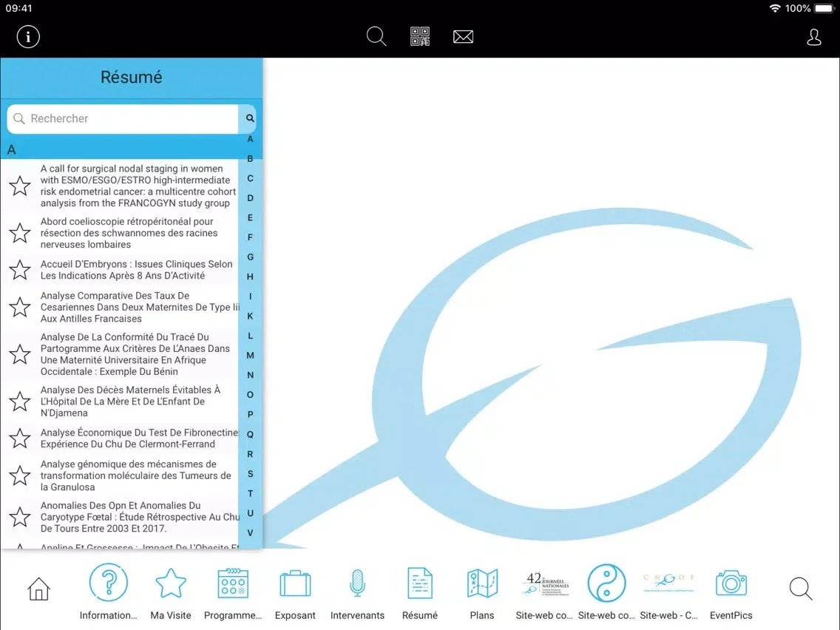This screenshot has height=630, width=840.
Task: Jump to letter S in index
Action: coord(250,474)
